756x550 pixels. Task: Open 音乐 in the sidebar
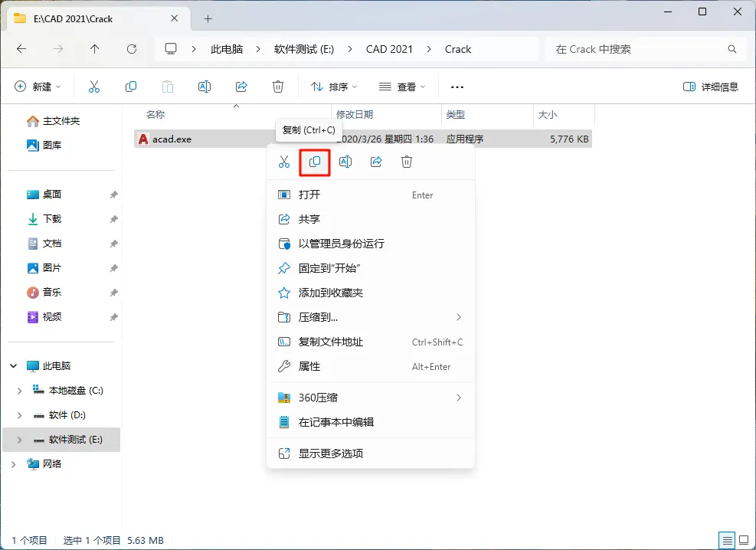[44, 292]
